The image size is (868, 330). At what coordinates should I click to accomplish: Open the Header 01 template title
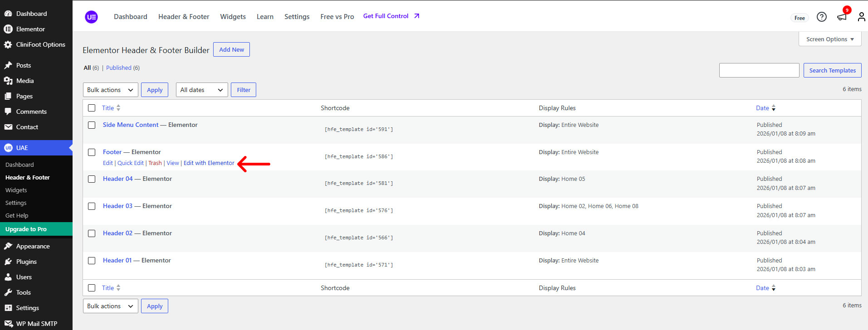[x=117, y=260]
